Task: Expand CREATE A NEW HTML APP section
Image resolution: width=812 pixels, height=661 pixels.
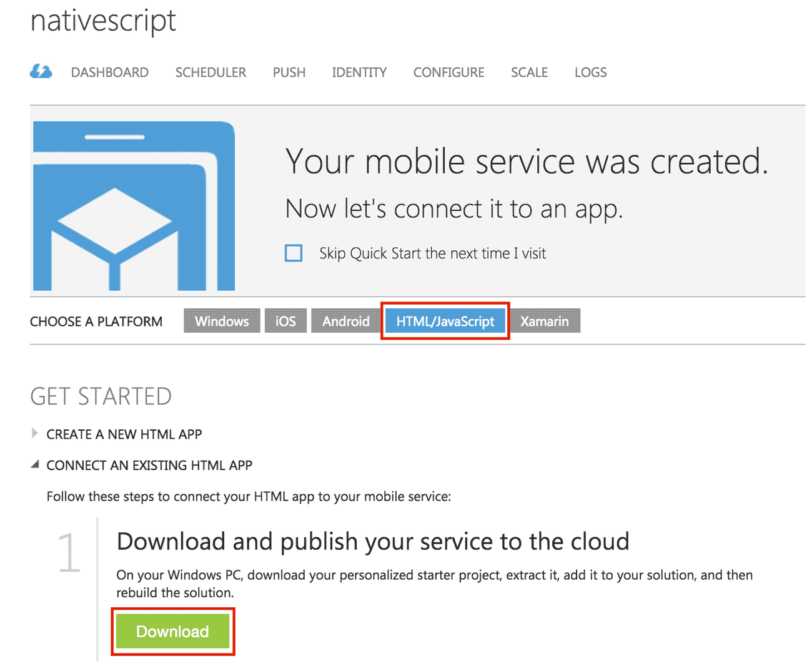Action: pyautogui.click(x=124, y=434)
